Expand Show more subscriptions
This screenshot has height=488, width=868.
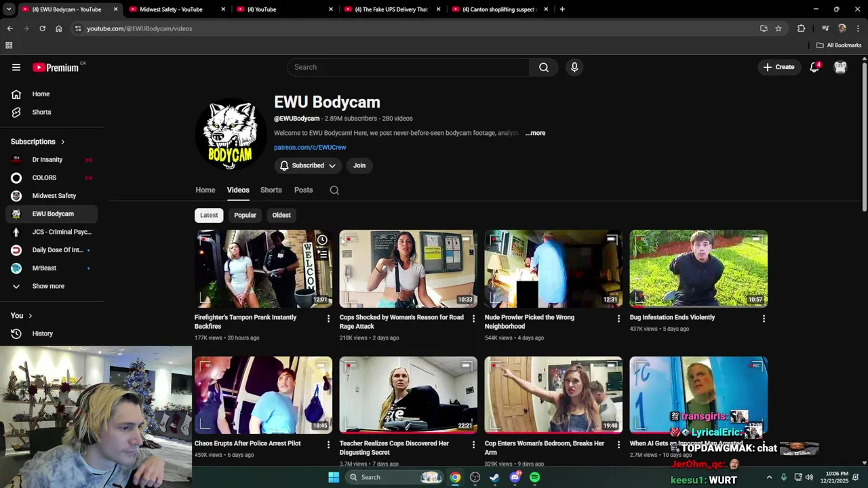52,286
